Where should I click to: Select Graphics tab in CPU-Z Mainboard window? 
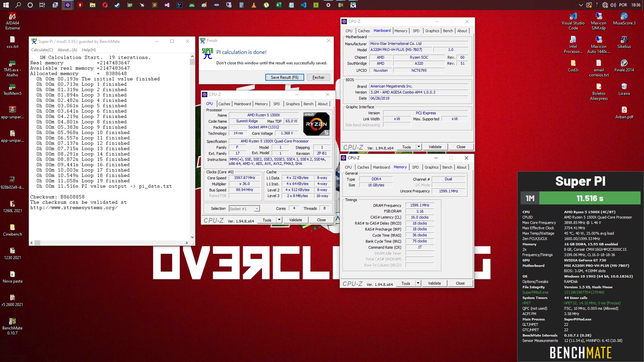(432, 31)
